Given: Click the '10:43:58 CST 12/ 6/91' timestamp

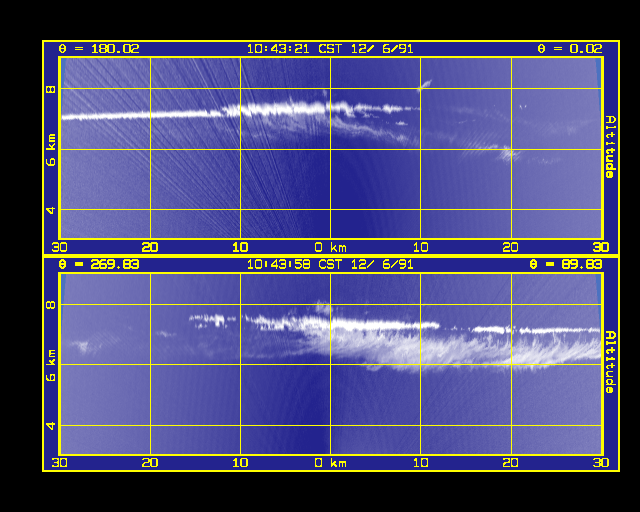Looking at the screenshot, I should pyautogui.click(x=330, y=265).
